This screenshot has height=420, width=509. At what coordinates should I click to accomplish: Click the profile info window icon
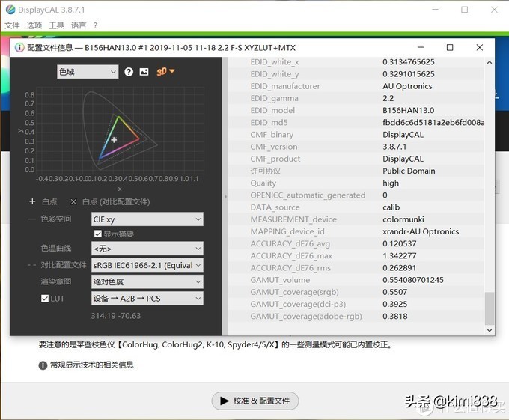click(x=19, y=48)
